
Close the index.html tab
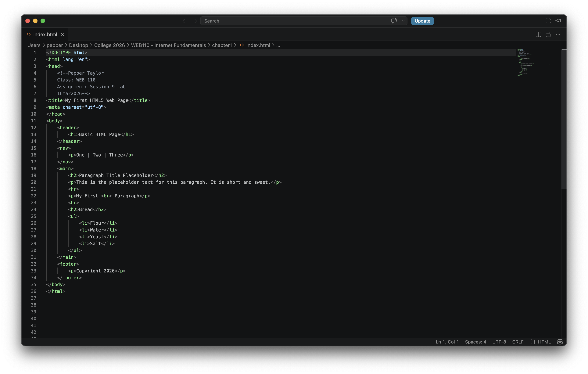[63, 34]
